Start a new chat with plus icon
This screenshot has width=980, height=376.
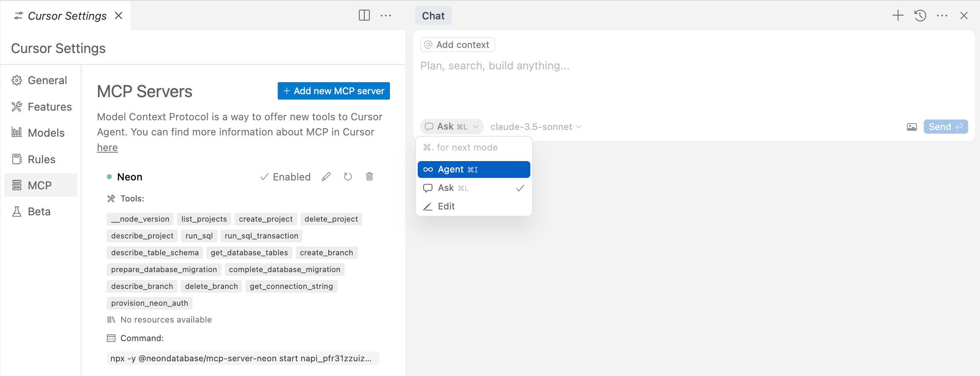coord(898,16)
